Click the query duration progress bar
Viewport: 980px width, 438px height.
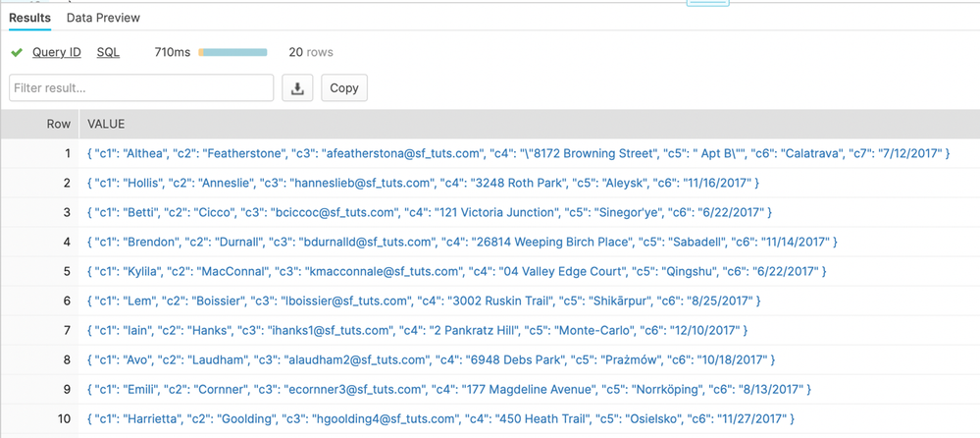(232, 53)
